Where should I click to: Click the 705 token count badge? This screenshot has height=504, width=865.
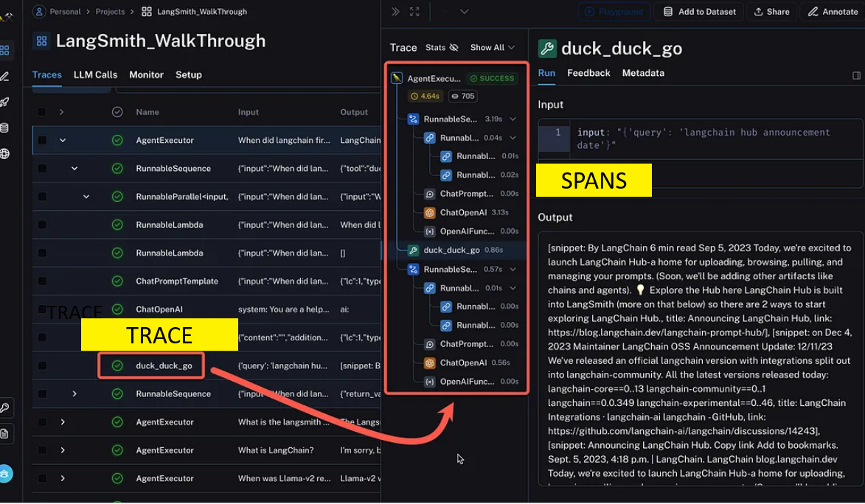pos(462,96)
